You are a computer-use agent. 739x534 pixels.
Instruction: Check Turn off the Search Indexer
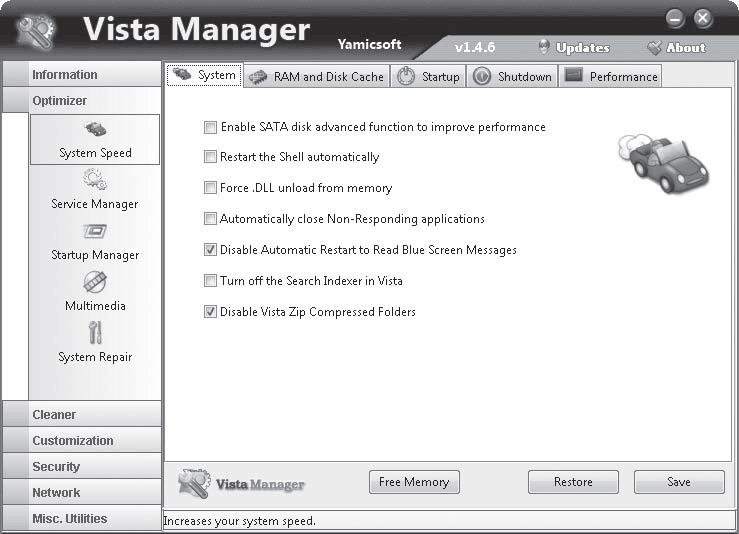pyautogui.click(x=210, y=281)
